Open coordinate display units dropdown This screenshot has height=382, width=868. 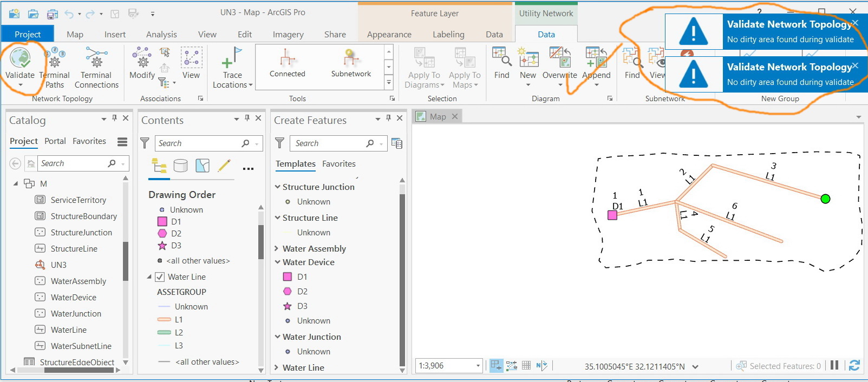695,367
